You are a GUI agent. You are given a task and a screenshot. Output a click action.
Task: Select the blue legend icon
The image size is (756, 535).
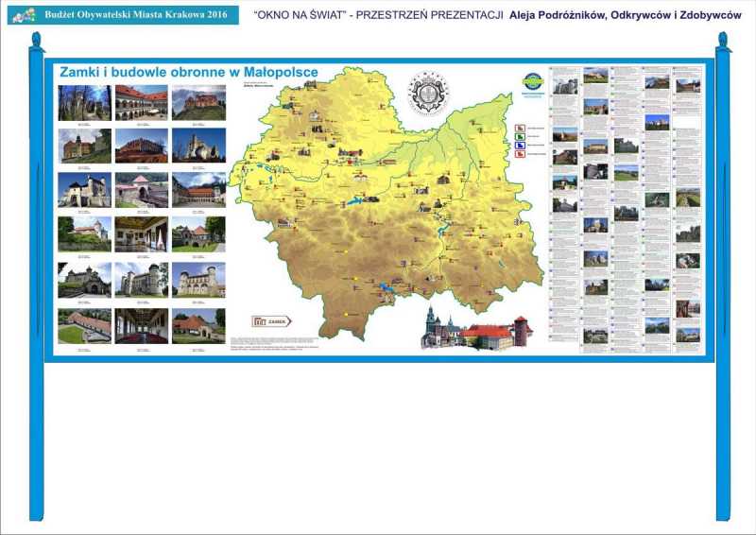520,145
